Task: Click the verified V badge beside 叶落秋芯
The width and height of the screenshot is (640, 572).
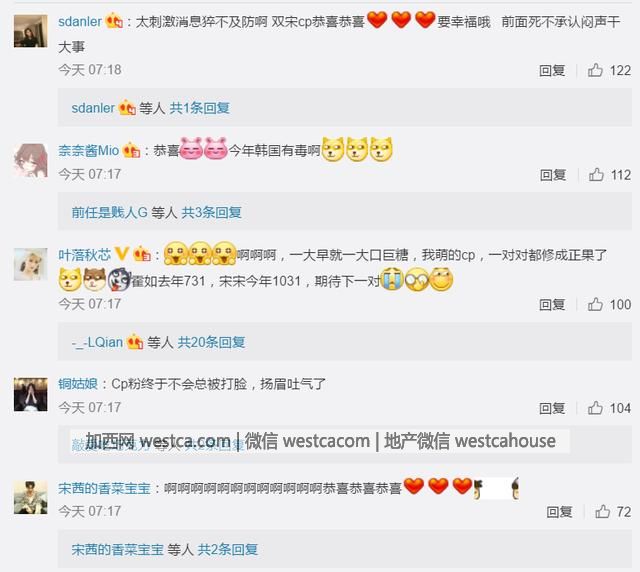Action: click(x=122, y=254)
